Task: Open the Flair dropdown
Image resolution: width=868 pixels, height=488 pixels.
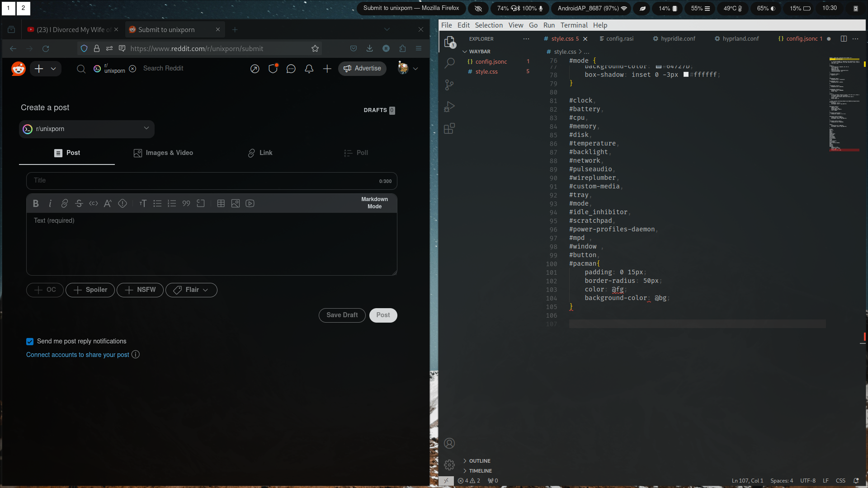Action: point(191,290)
